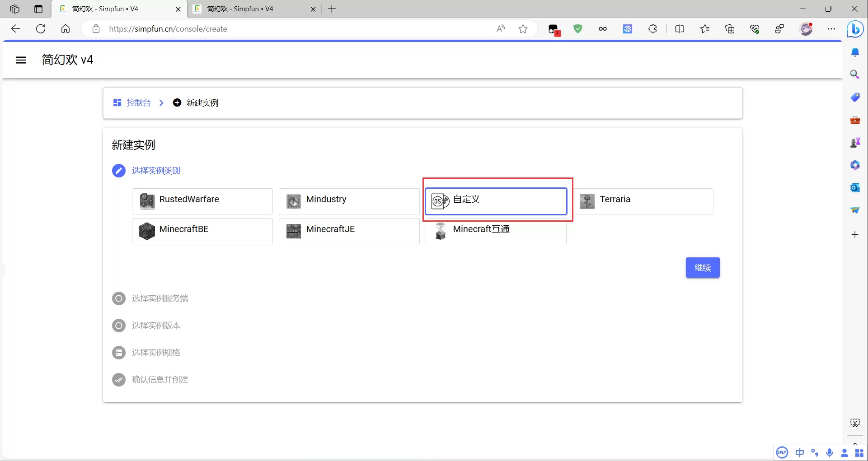
Task: Open the Bing Copilot sidebar icon
Action: [855, 29]
